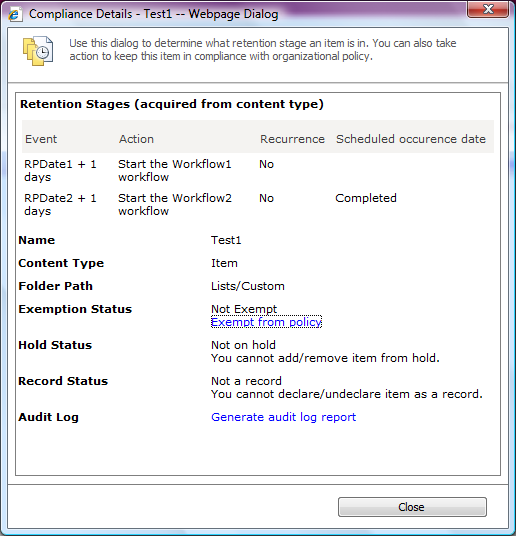Click the Name value Test1
516x536 pixels.
226,240
